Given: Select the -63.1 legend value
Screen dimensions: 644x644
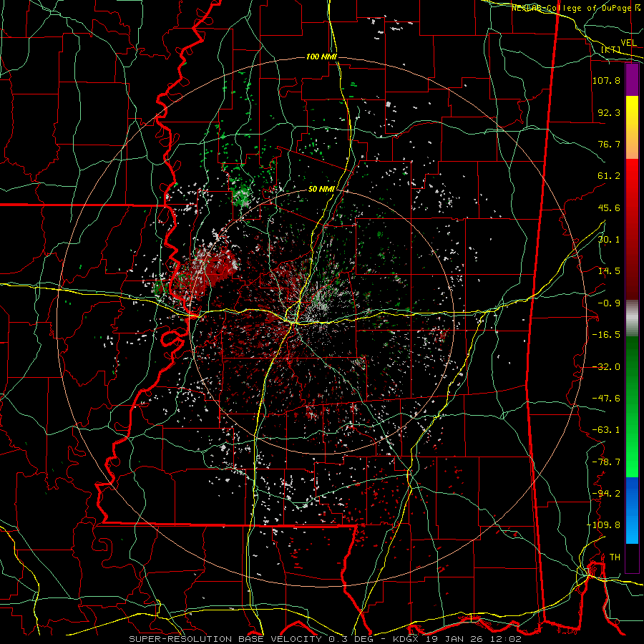Looking at the screenshot, I should 606,430.
